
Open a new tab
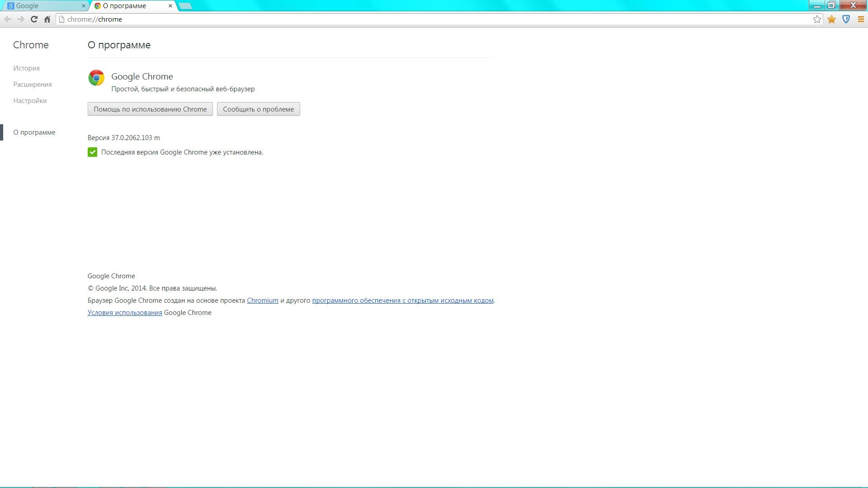185,6
